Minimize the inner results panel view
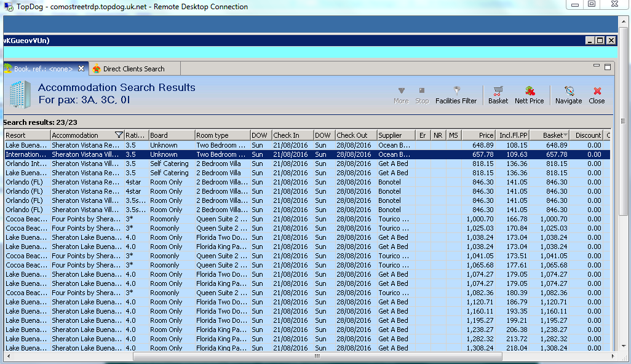 tap(596, 66)
